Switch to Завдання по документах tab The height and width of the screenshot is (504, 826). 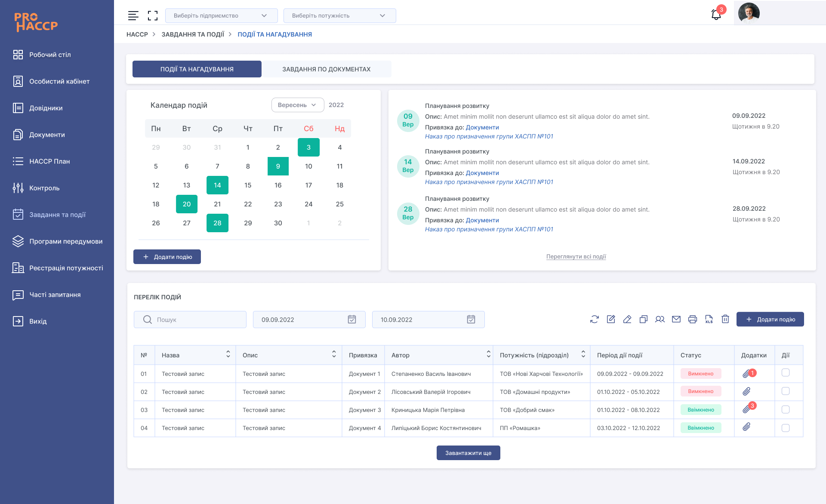coord(327,69)
